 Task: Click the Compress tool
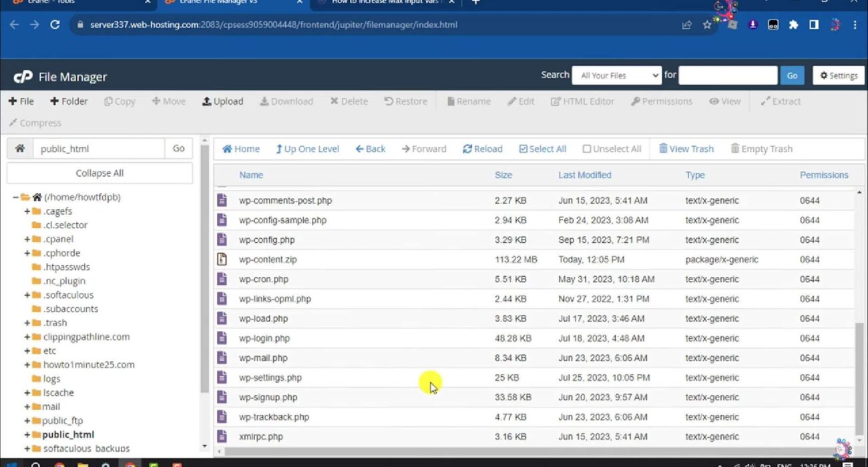click(x=34, y=123)
